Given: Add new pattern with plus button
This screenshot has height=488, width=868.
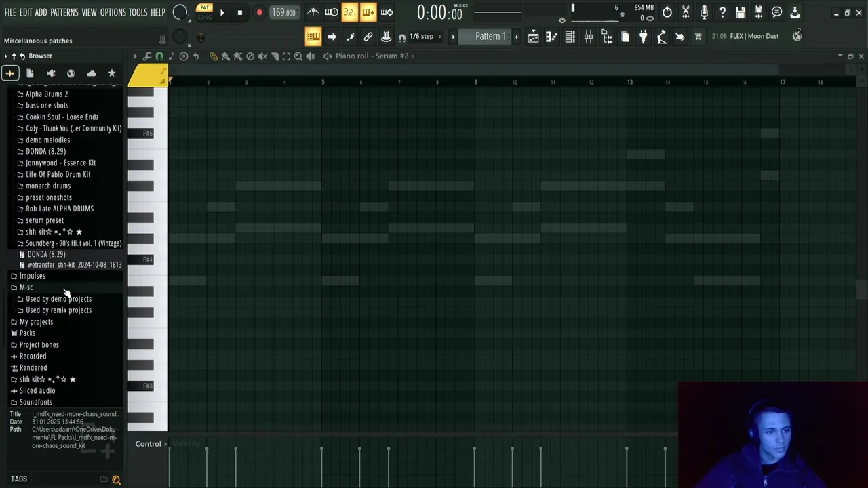Looking at the screenshot, I should coord(516,37).
